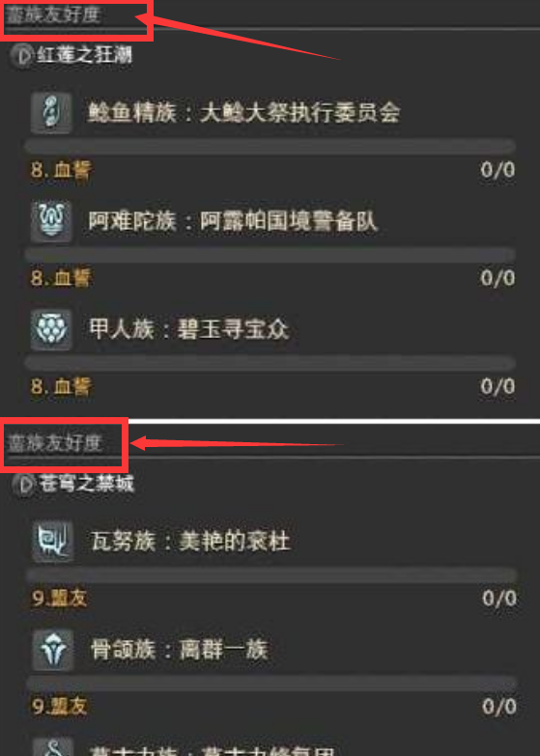Image resolution: width=540 pixels, height=756 pixels.
Task: Select 阿难陀族：阿露帕国境警备队 entry
Action: pos(233,221)
